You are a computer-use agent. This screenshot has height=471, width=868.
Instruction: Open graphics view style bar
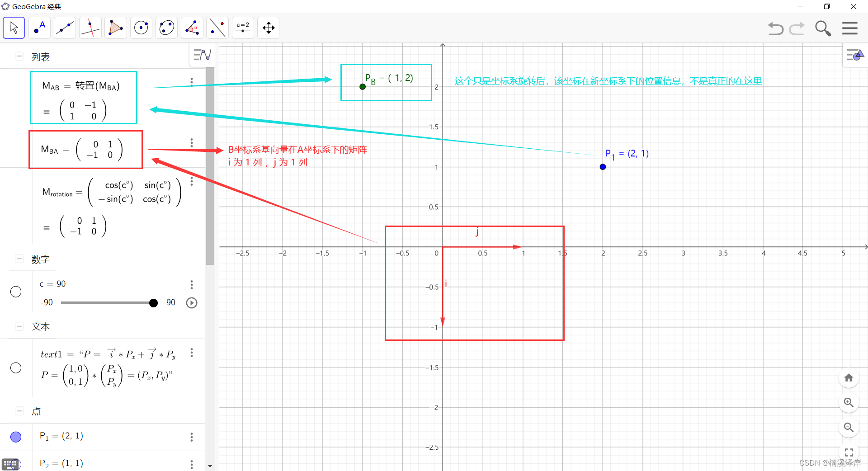coord(855,56)
